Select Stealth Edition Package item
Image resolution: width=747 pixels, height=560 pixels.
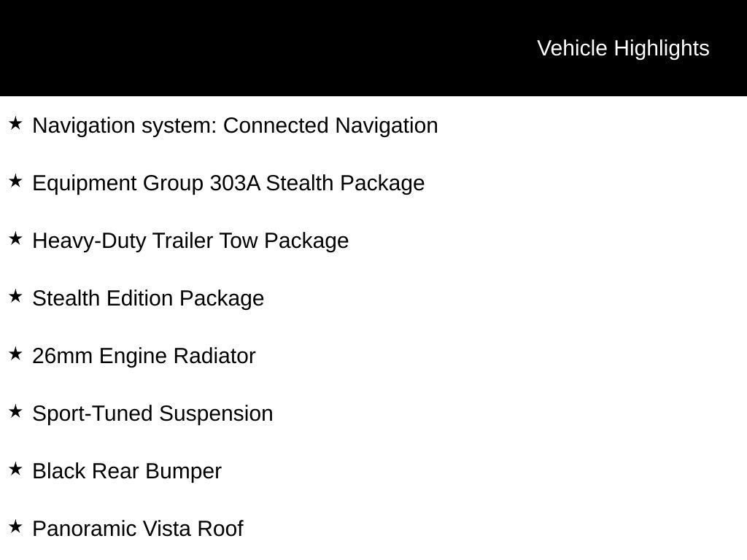[148, 299]
